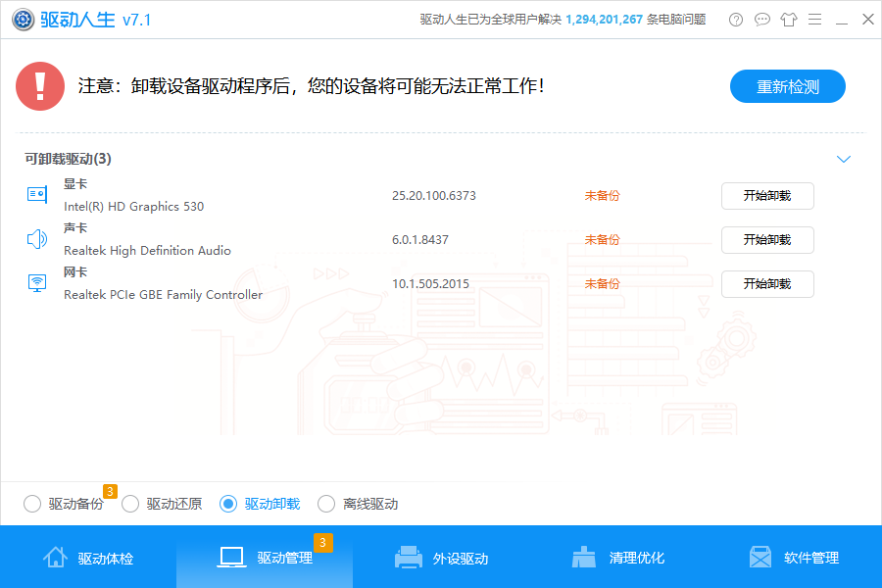Screen dimensions: 882x588
Task: Open the feedback chat bubble icon
Action: coord(762,20)
